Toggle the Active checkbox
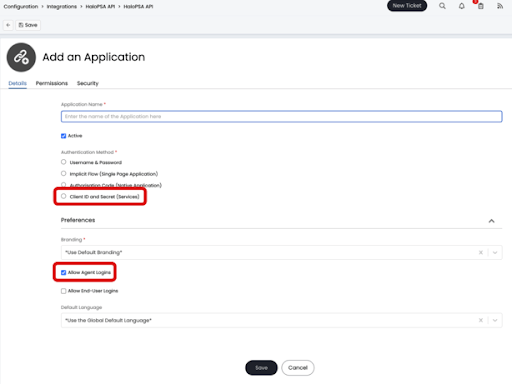Screen dimensions: 512x384 [63, 136]
